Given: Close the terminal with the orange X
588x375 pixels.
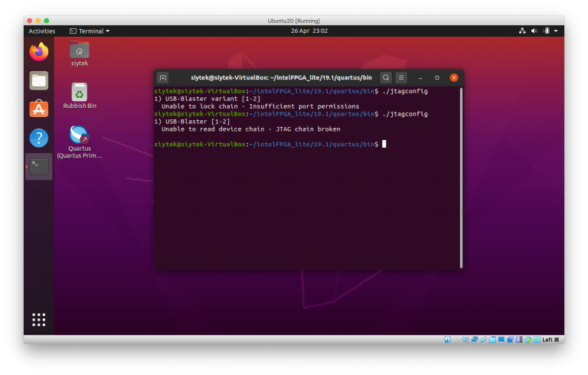Looking at the screenshot, I should coord(454,77).
